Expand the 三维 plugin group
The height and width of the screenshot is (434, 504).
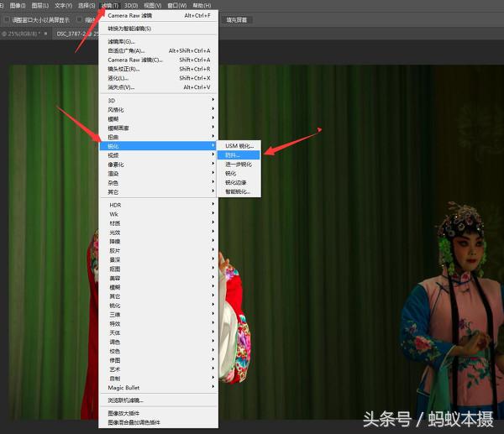coord(159,315)
